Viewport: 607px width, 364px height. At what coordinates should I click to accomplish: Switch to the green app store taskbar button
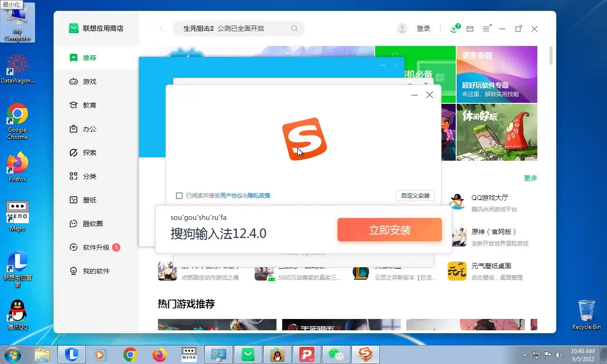(248, 355)
